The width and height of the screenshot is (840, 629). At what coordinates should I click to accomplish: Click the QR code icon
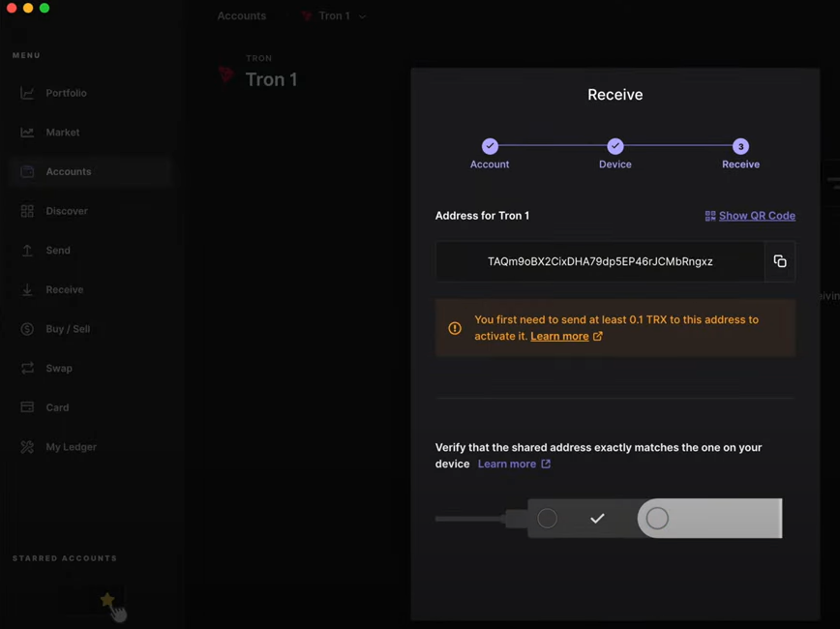(x=710, y=216)
